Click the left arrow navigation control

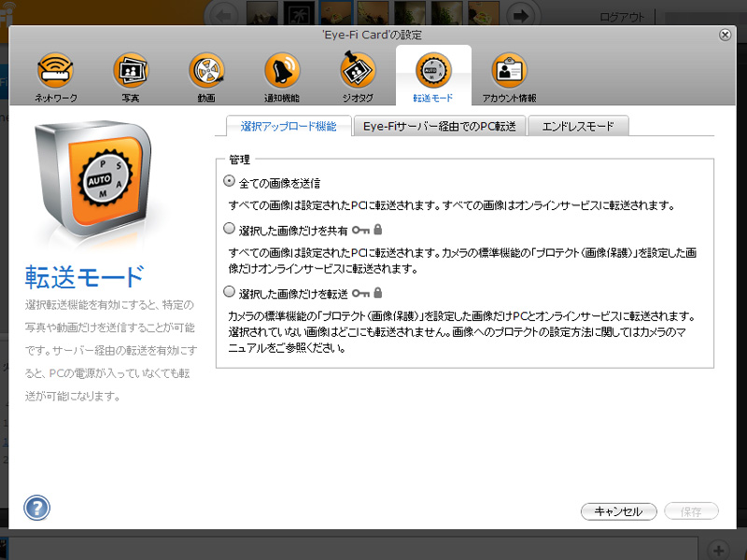[x=221, y=15]
